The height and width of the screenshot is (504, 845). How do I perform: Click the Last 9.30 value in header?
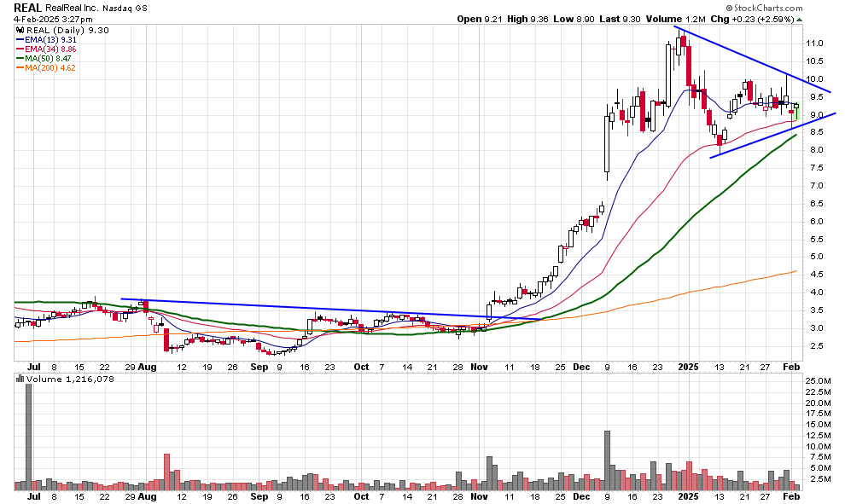(x=620, y=19)
